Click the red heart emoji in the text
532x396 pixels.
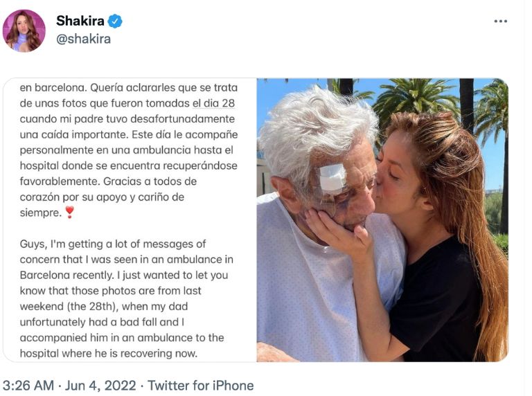click(x=69, y=213)
